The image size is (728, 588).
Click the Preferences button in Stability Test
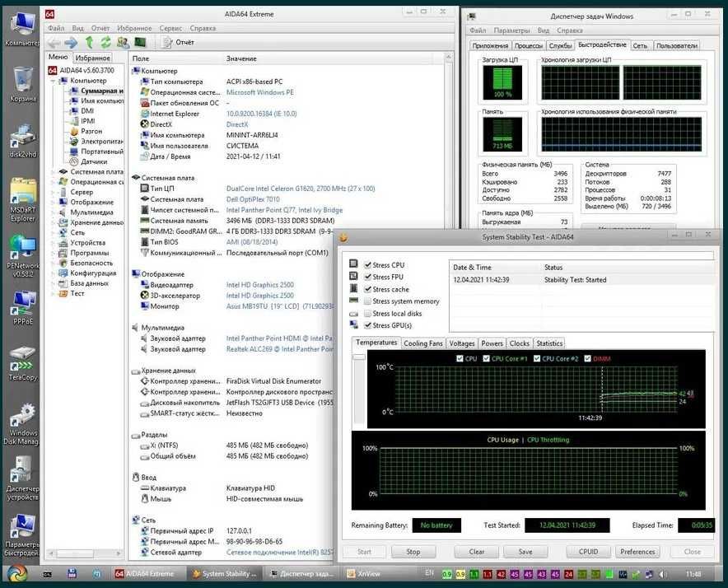[x=637, y=552]
